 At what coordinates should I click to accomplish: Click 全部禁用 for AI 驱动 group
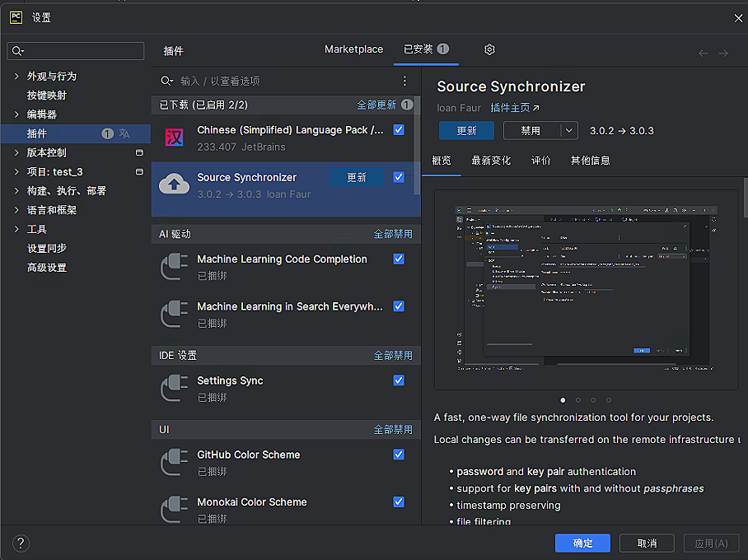pyautogui.click(x=393, y=234)
